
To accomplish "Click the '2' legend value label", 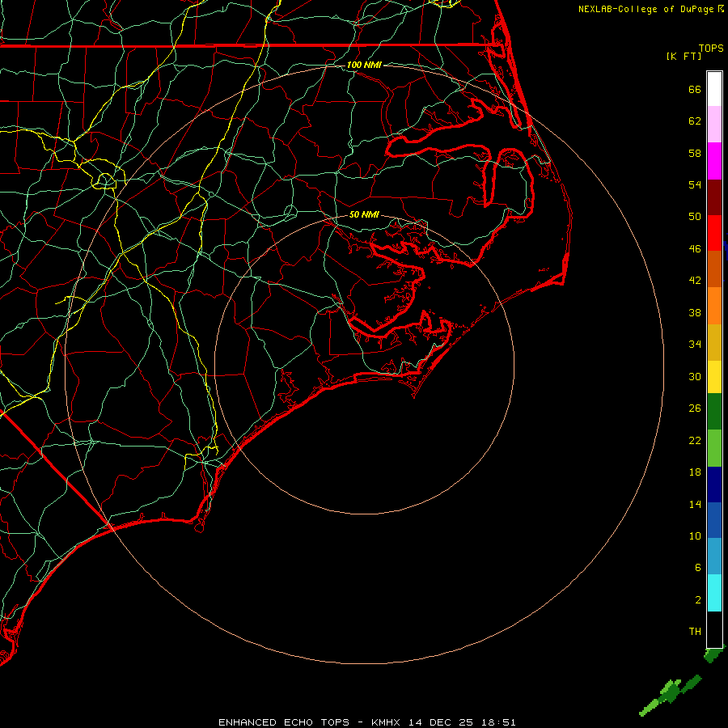I will click(x=698, y=600).
